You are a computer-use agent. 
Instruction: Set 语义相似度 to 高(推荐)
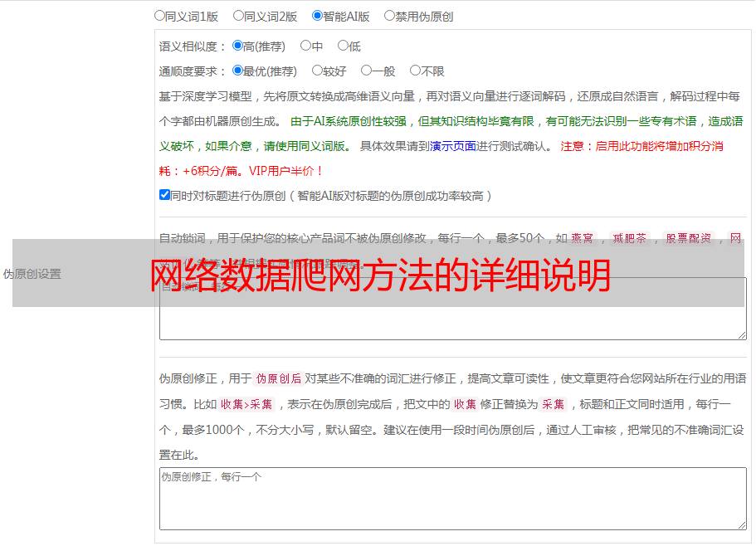click(x=237, y=46)
